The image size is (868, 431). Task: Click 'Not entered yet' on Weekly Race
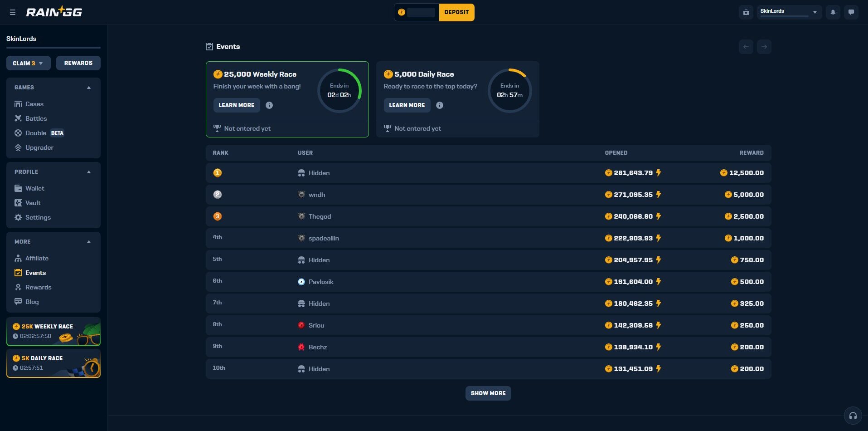[247, 128]
